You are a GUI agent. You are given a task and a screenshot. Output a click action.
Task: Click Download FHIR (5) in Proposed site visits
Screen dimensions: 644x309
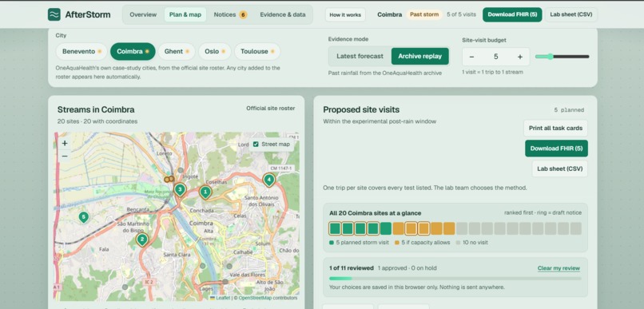pos(556,149)
